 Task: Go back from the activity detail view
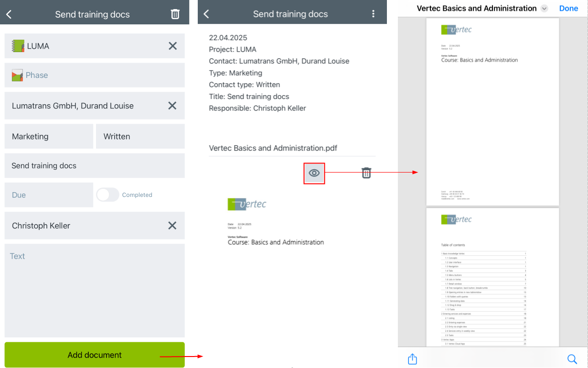(206, 14)
